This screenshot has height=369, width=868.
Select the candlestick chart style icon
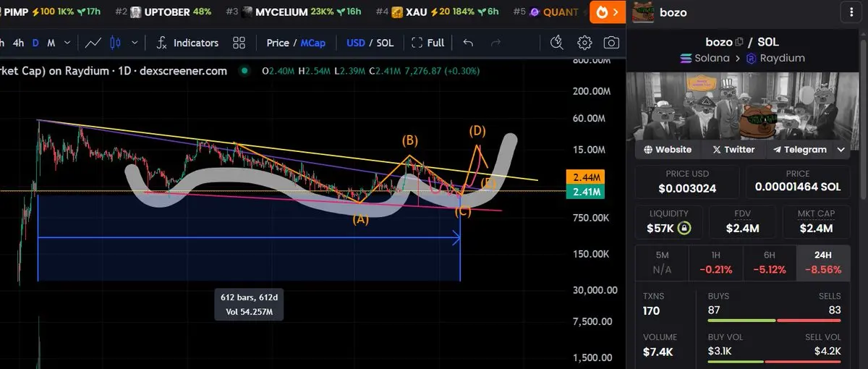pos(115,43)
